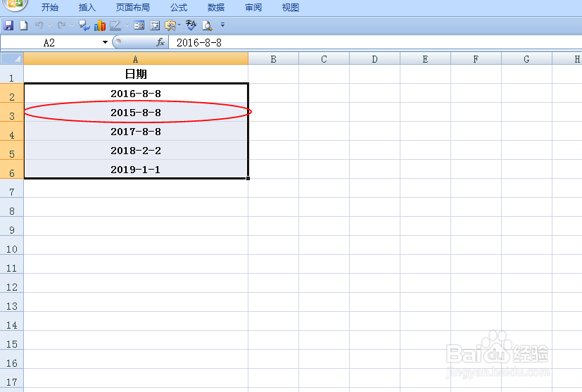This screenshot has height=392, width=582.
Task: Select row 2 header
Action: point(12,93)
